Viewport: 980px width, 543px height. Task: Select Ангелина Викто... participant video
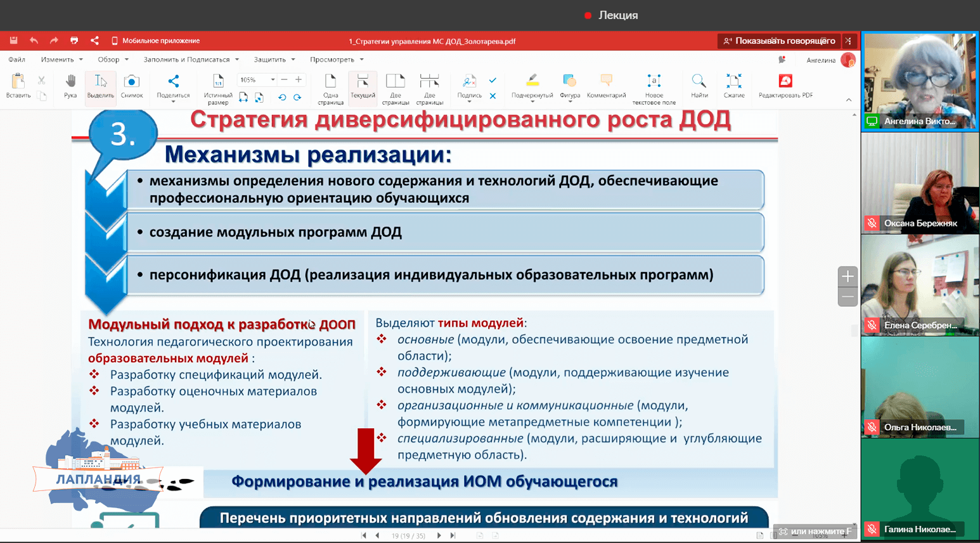click(920, 81)
